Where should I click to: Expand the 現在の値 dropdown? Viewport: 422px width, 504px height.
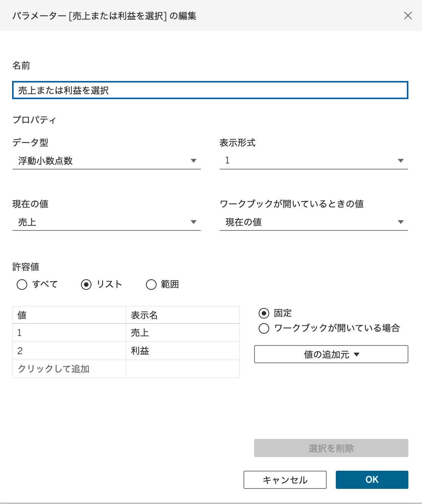point(107,222)
